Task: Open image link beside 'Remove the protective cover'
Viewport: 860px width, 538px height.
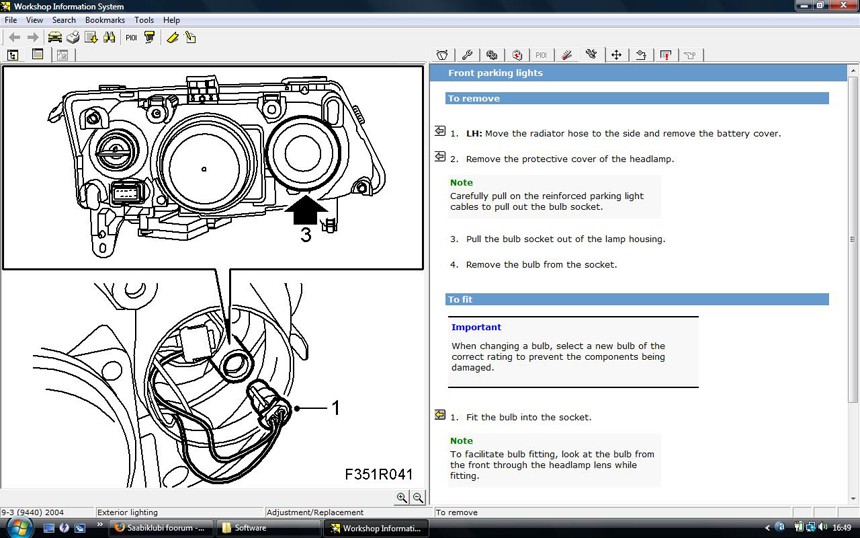Action: pyautogui.click(x=440, y=157)
